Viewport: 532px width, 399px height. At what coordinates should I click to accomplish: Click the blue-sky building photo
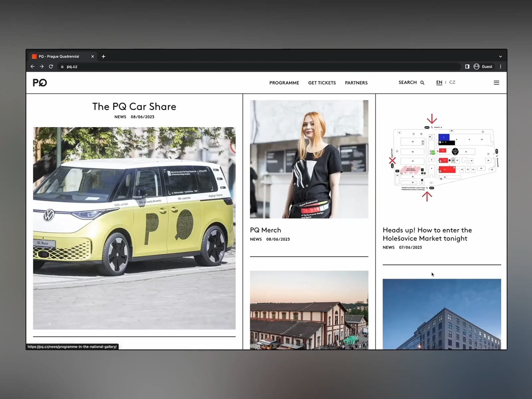click(442, 314)
